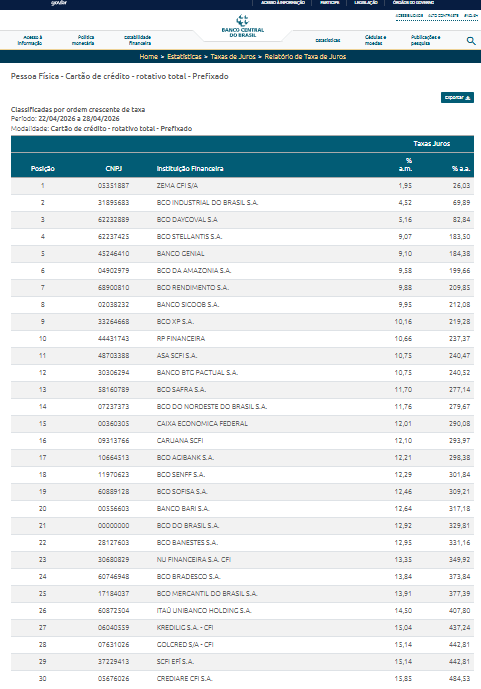The width and height of the screenshot is (481, 689).
Task: Select CREDIARE CFI S.A. cell
Action: coord(184,678)
